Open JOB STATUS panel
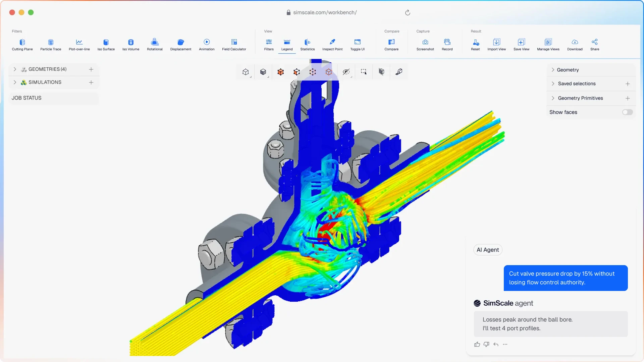The width and height of the screenshot is (644, 362). point(54,98)
